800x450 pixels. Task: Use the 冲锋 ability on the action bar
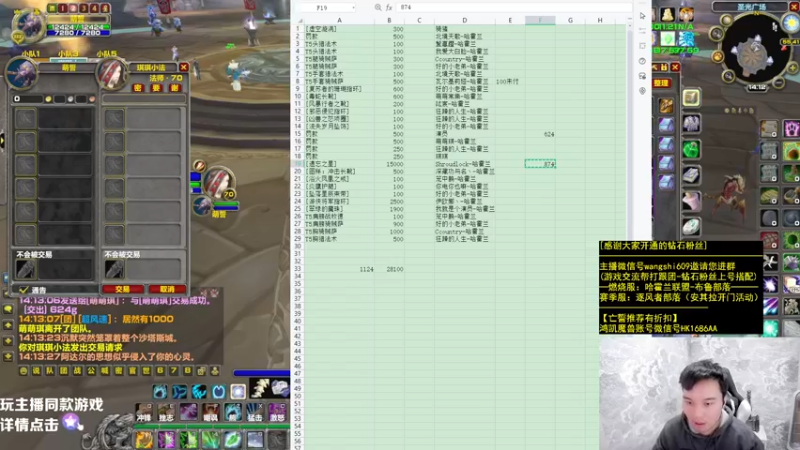click(144, 413)
